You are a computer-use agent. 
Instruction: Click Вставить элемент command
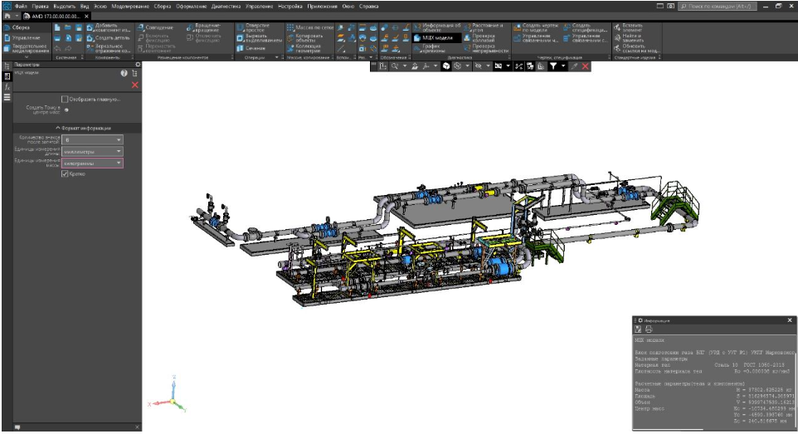click(x=628, y=27)
